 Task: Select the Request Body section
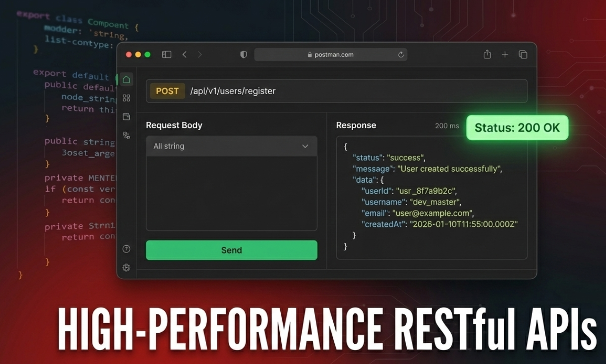point(174,125)
